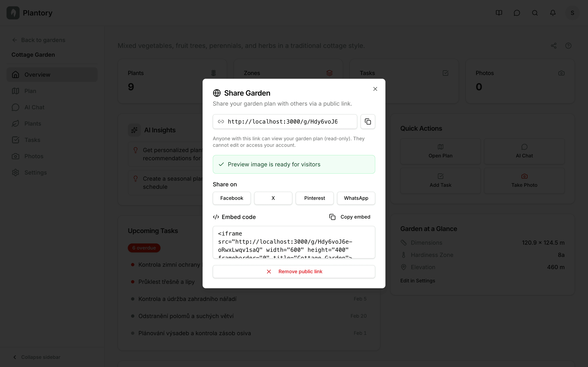Click the chat bubble icon in header
The width and height of the screenshot is (588, 367).
(517, 13)
